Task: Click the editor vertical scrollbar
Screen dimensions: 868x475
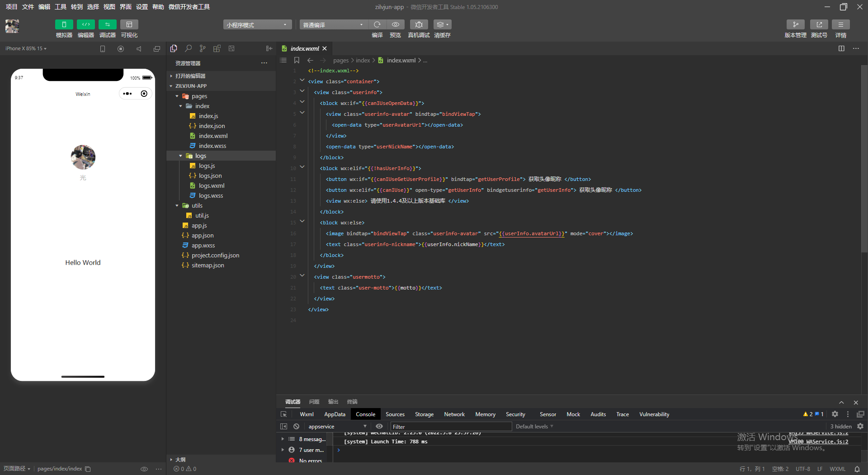Action: pyautogui.click(x=864, y=158)
